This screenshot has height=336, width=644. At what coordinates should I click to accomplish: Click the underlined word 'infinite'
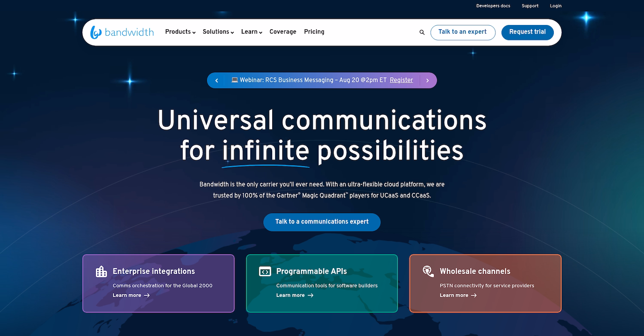pyautogui.click(x=266, y=151)
